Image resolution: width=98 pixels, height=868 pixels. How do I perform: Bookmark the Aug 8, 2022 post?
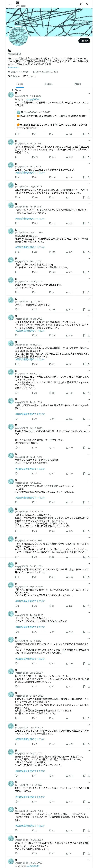[84, 197]
